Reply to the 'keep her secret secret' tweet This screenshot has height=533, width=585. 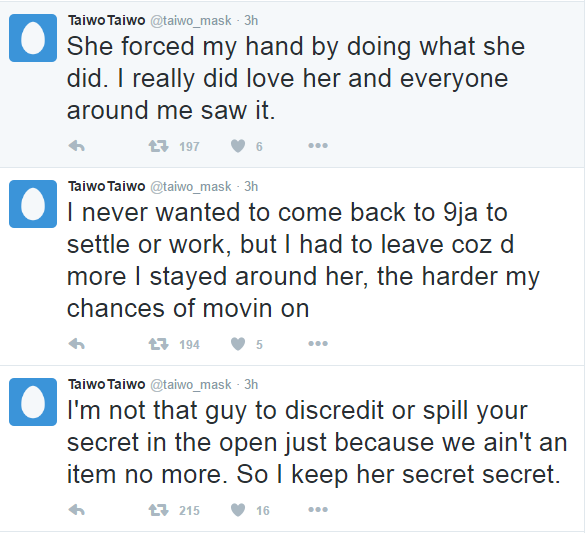[77, 510]
